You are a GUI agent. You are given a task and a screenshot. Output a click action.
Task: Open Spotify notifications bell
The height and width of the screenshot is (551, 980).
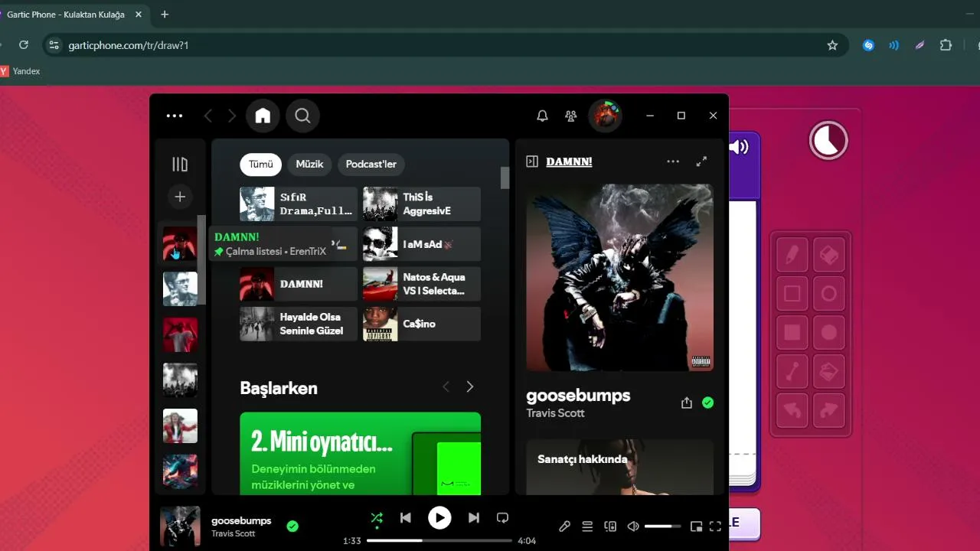[x=542, y=116]
